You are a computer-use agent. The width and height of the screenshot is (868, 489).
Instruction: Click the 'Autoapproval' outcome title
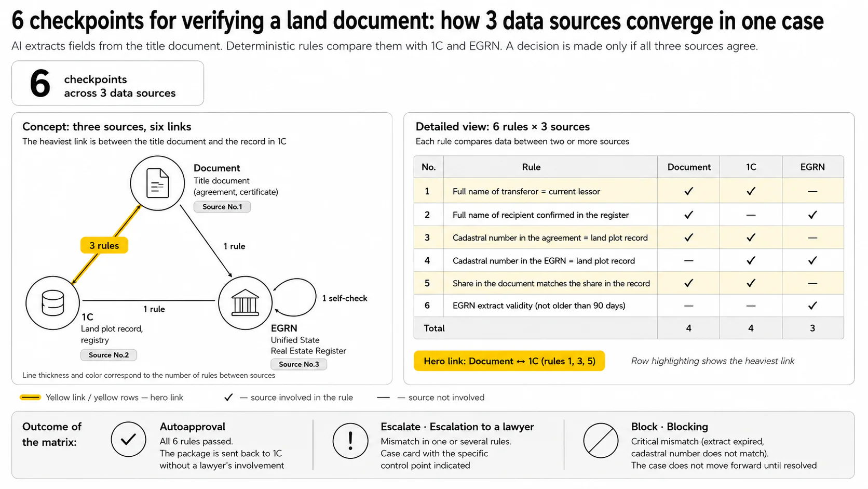point(192,427)
